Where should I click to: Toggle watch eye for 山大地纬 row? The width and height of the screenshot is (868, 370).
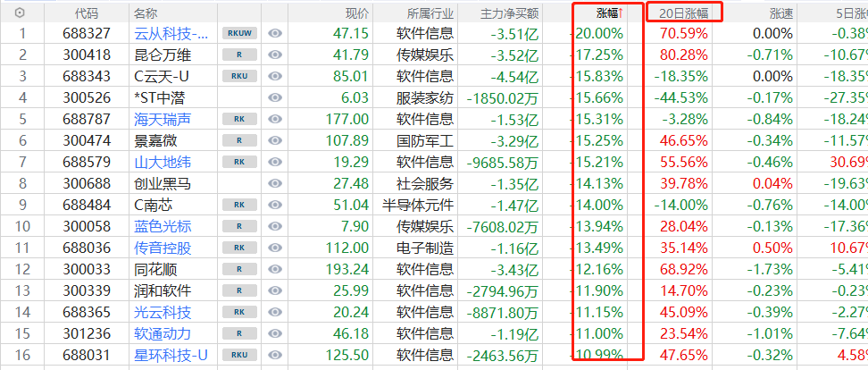275,162
